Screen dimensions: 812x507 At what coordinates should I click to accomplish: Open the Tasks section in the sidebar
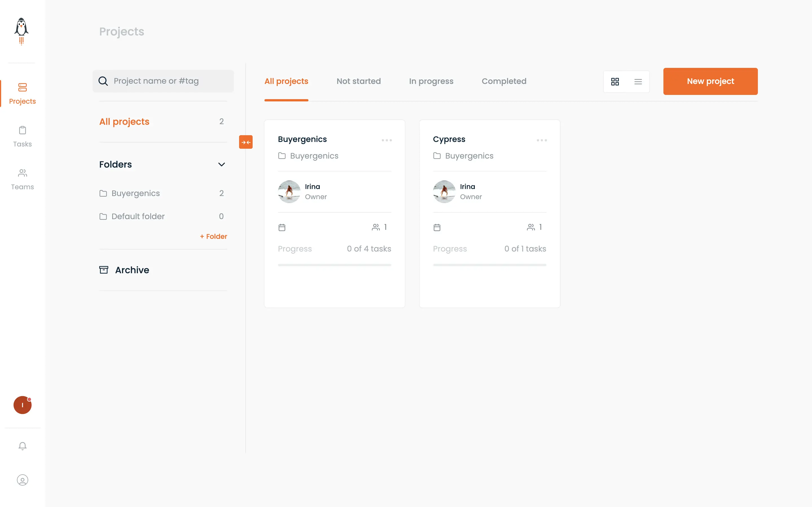pyautogui.click(x=23, y=137)
